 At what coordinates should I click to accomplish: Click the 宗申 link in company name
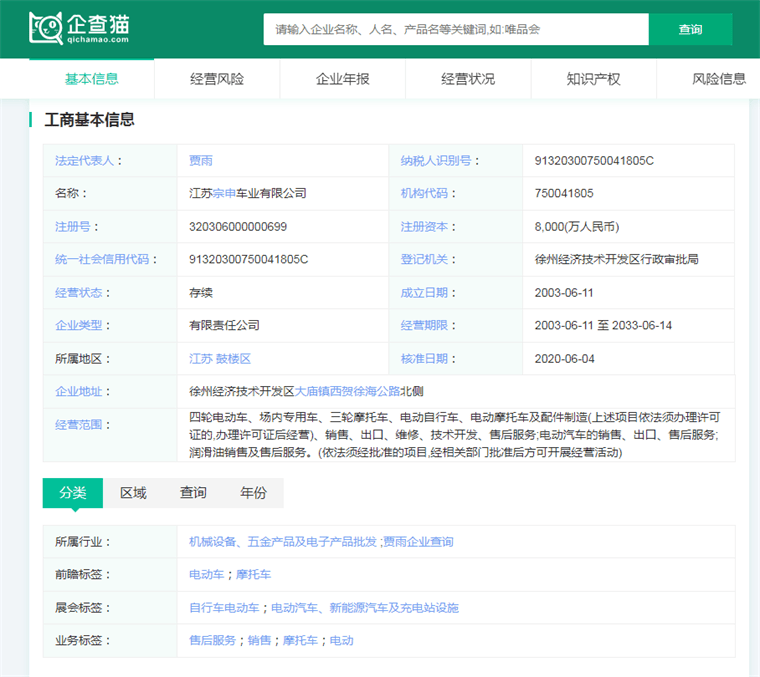point(224,193)
